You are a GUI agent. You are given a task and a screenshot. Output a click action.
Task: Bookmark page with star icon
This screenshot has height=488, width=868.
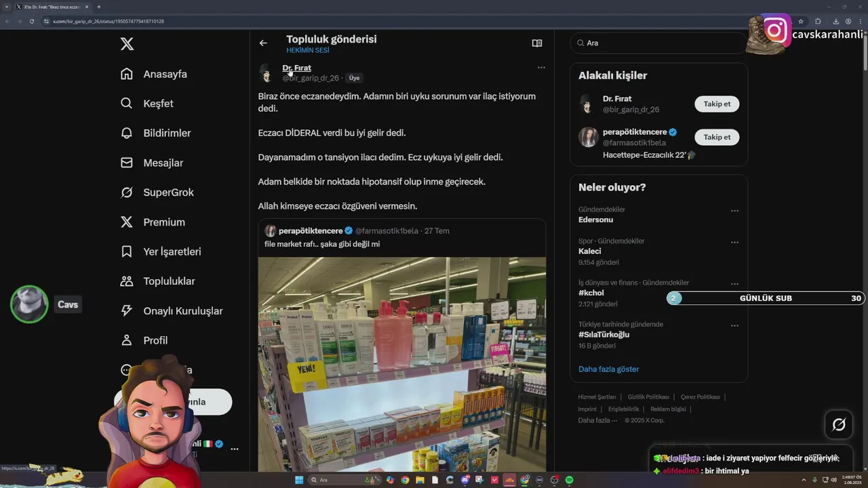pyautogui.click(x=800, y=21)
